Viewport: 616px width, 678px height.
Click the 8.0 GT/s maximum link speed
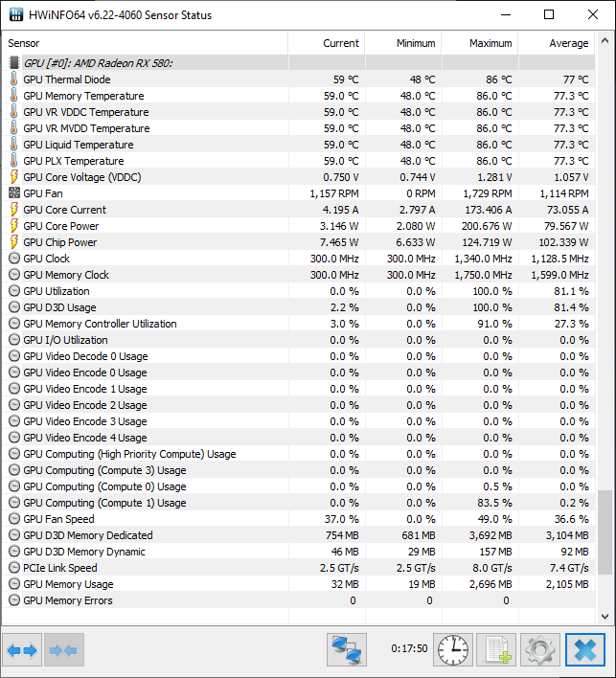coord(492,568)
